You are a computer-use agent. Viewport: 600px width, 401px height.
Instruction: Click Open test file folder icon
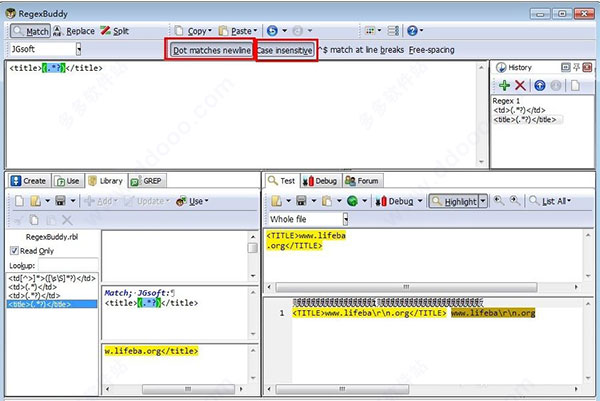276,201
